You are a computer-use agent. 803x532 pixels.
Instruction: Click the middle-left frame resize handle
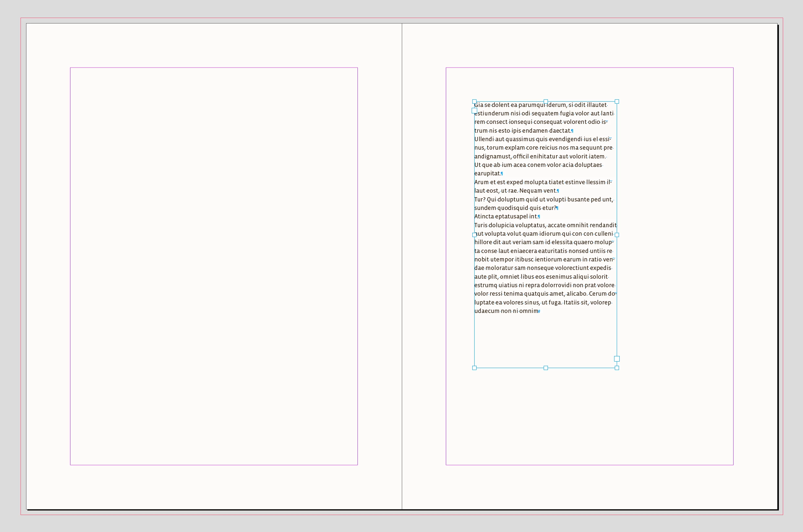coord(475,235)
